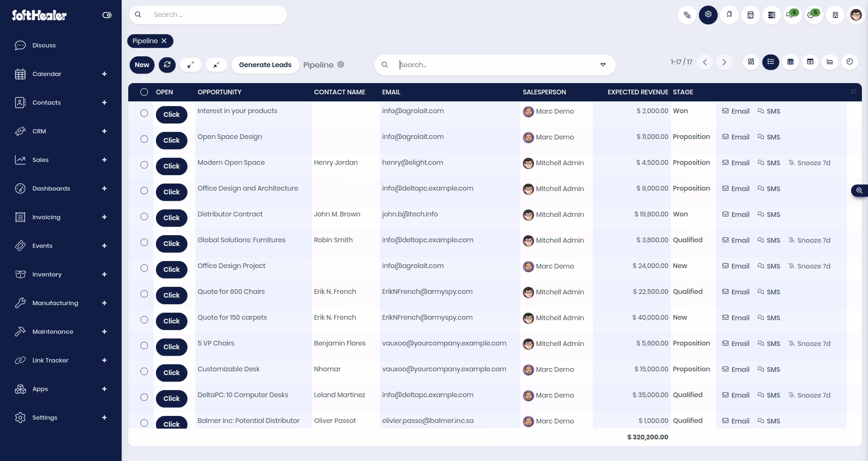Sort by Salesperson column header

coord(544,92)
